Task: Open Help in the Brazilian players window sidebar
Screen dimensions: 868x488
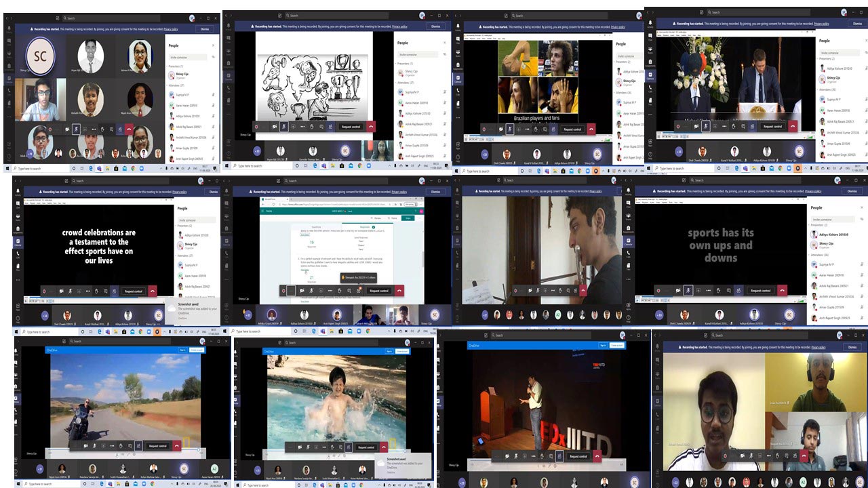Action: pos(458,159)
